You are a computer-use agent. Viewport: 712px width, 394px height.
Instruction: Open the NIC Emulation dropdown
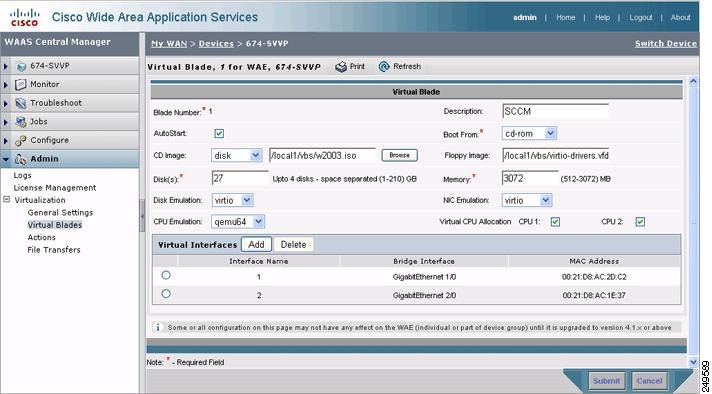(527, 200)
